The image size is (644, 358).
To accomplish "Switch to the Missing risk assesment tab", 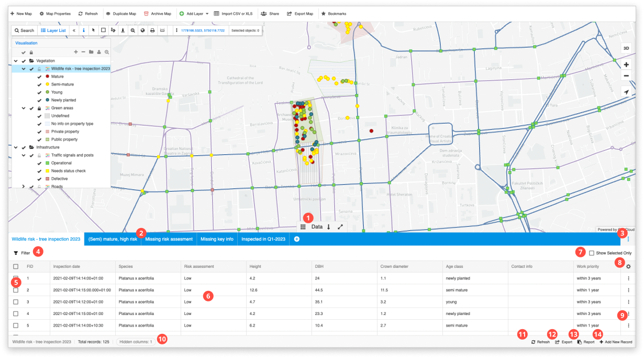I will [x=169, y=238].
